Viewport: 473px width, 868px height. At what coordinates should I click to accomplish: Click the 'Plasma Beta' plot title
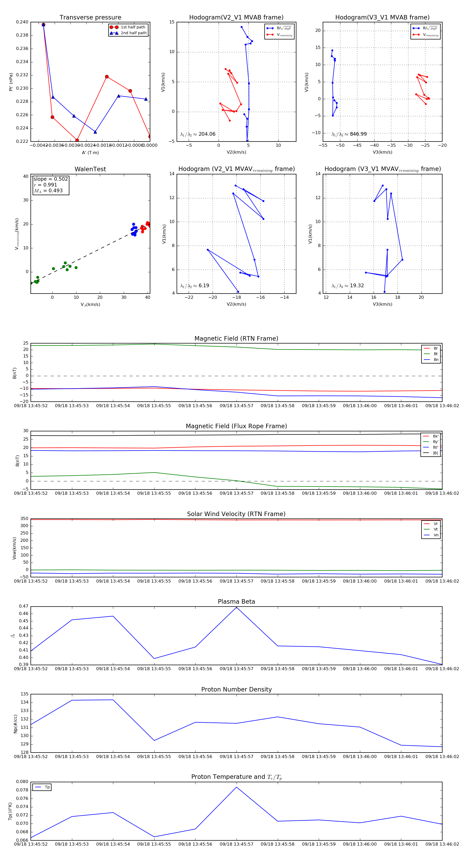[236, 602]
